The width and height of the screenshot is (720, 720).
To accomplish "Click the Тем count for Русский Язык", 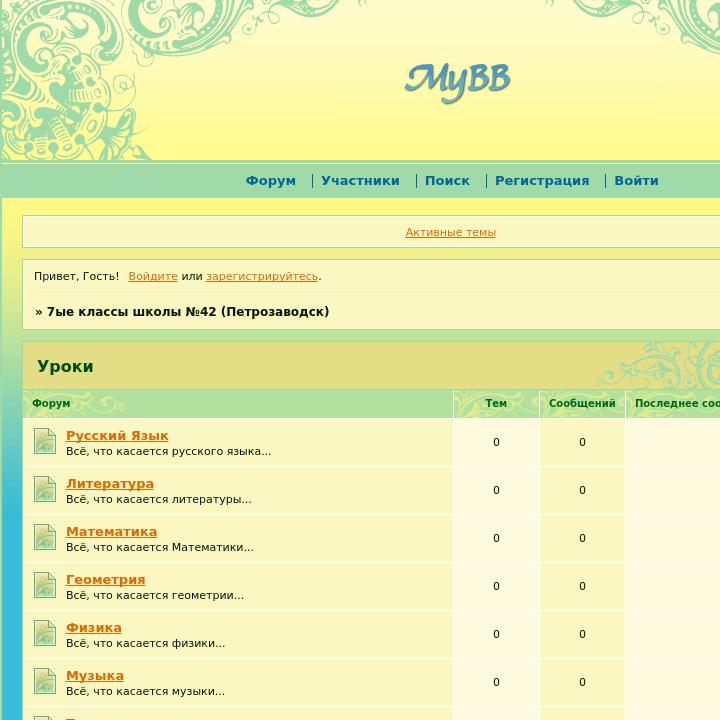I will point(496,442).
